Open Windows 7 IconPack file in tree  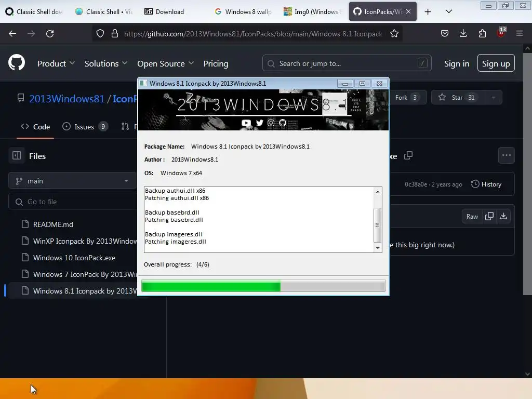(79, 274)
